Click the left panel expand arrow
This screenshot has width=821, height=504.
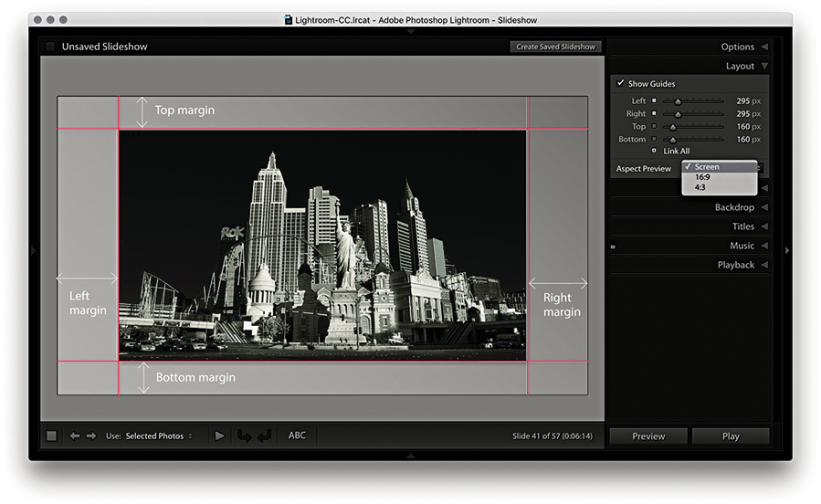(x=33, y=250)
